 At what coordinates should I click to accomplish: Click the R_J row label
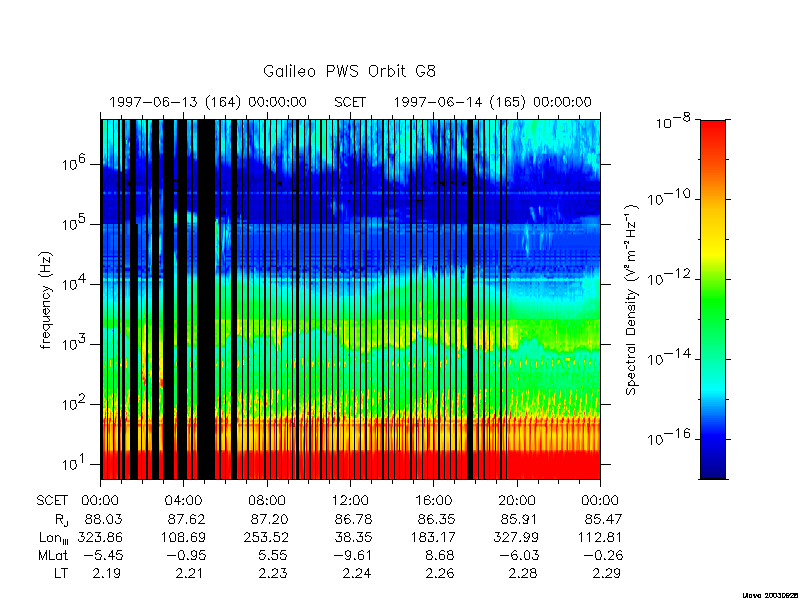coord(61,520)
